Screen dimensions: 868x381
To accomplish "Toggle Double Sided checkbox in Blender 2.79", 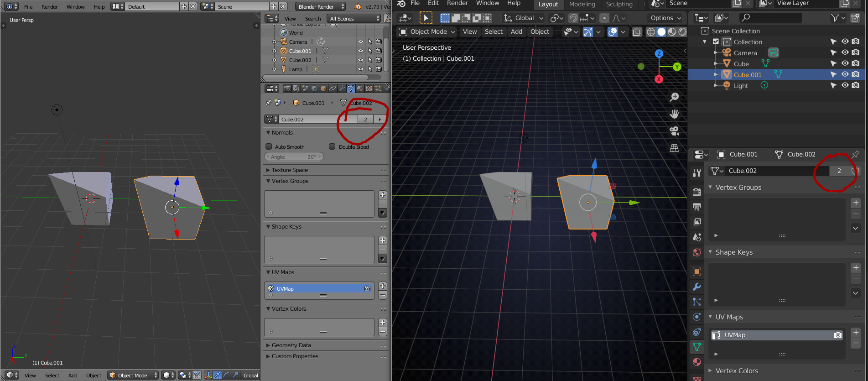I will pos(332,147).
